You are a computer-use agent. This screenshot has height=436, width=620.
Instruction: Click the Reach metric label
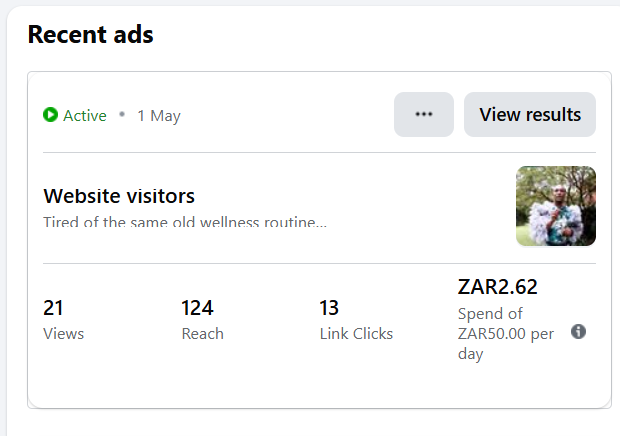coord(202,333)
